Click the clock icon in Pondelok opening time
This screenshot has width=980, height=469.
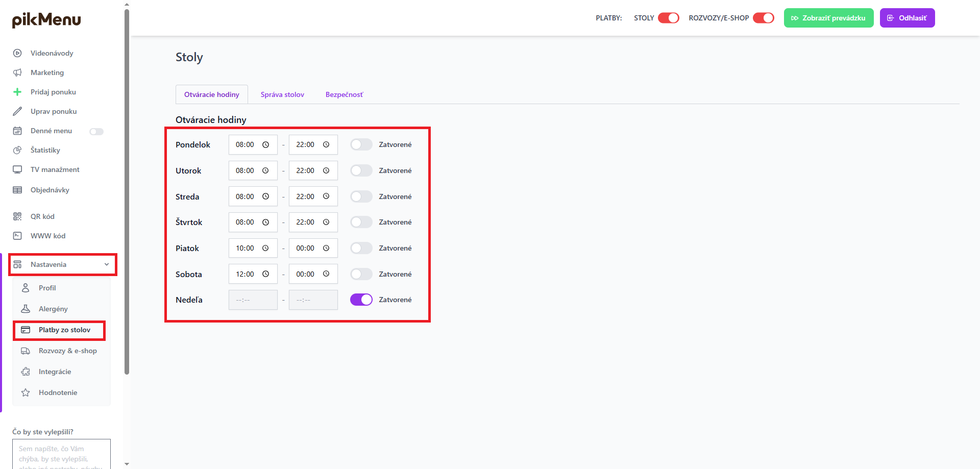[265, 145]
